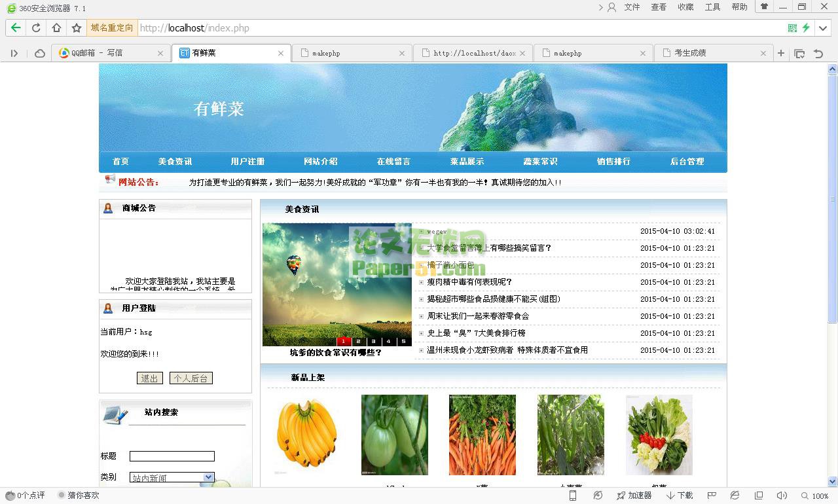The image size is (838, 504).
Task: Open a new tab with plus button
Action: pyautogui.click(x=780, y=53)
